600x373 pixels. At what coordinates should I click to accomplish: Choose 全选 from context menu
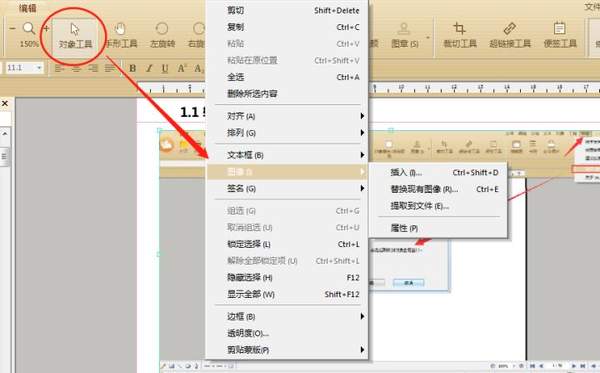pyautogui.click(x=287, y=77)
